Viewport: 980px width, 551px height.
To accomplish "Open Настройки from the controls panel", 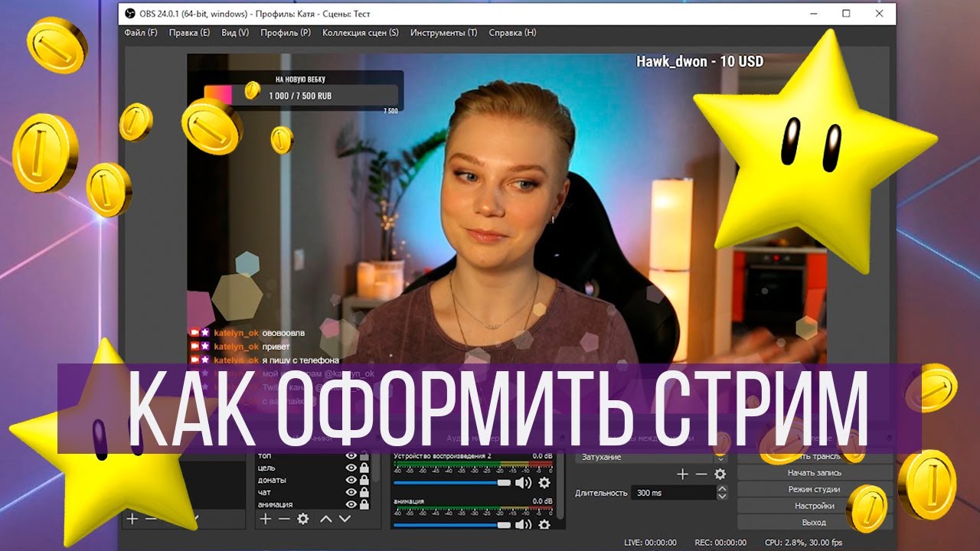I will [x=815, y=506].
